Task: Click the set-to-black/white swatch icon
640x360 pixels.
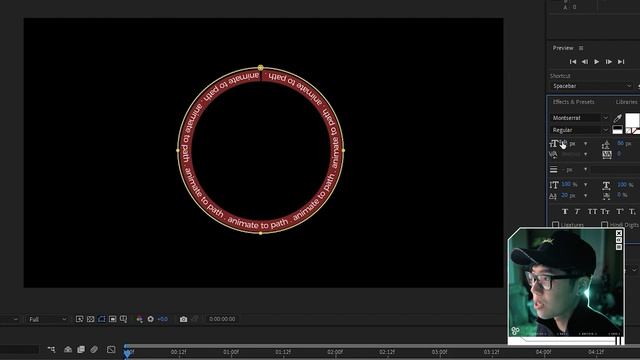Action: 618,130
